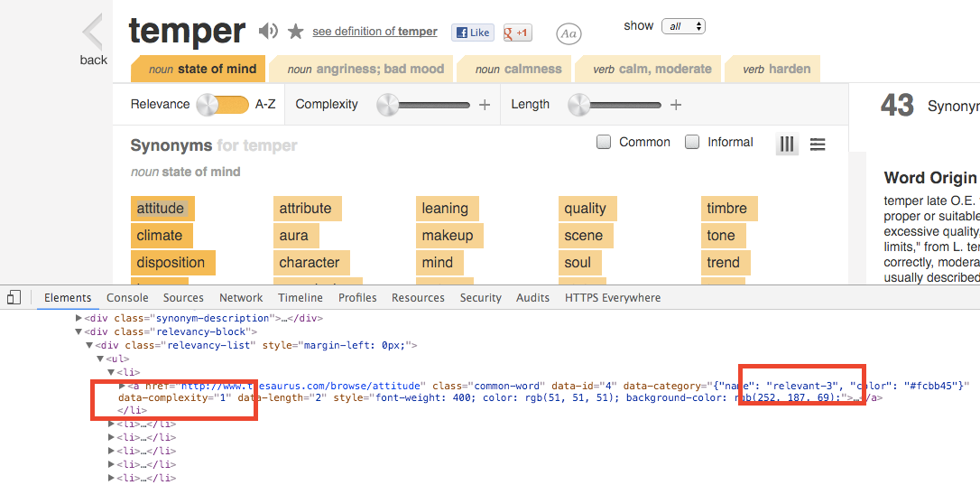Click the synonym 'disposition'
The height and width of the screenshot is (485, 980).
(172, 262)
